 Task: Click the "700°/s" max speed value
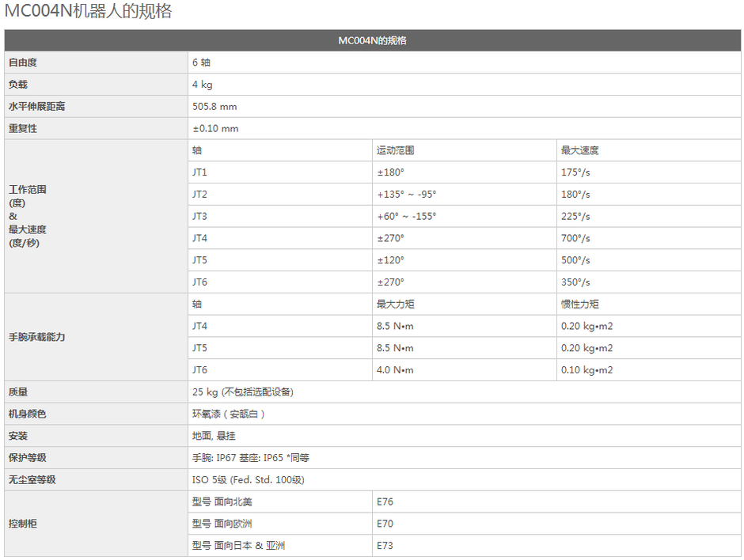[x=575, y=238]
